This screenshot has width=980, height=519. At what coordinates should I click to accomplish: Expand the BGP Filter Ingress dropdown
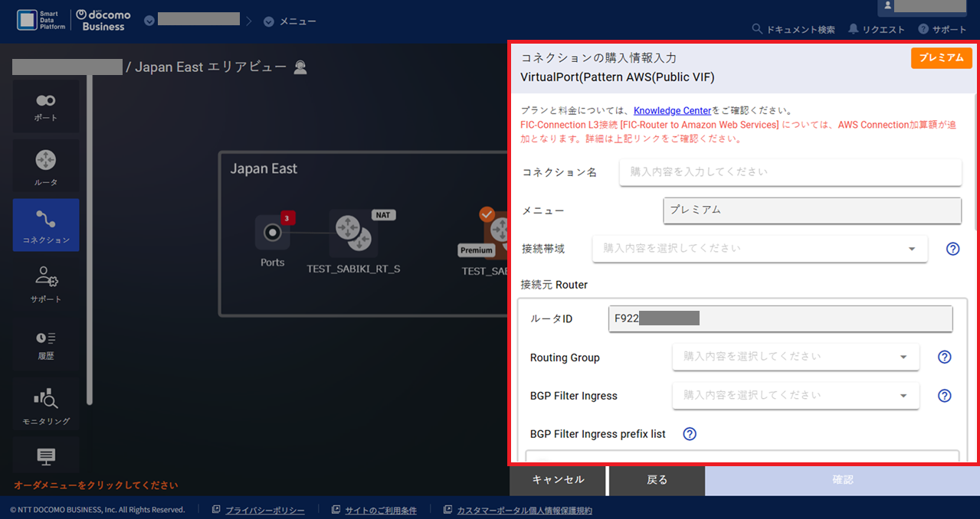[x=795, y=396]
